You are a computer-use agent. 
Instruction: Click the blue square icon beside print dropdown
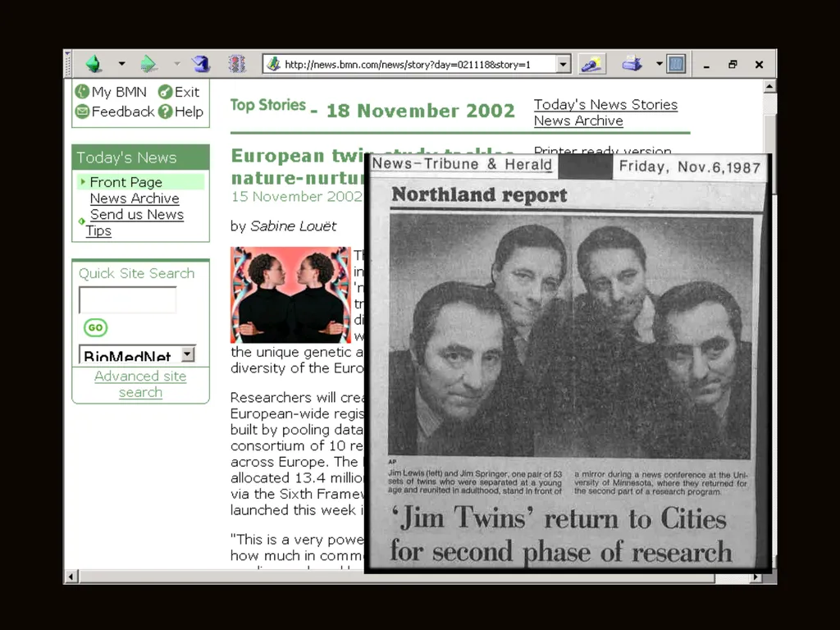(677, 64)
